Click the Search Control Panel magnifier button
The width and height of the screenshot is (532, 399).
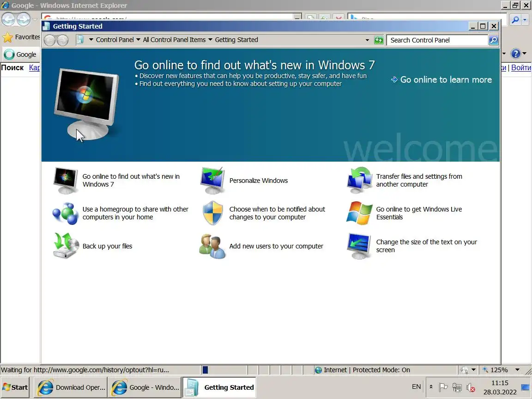pos(493,40)
